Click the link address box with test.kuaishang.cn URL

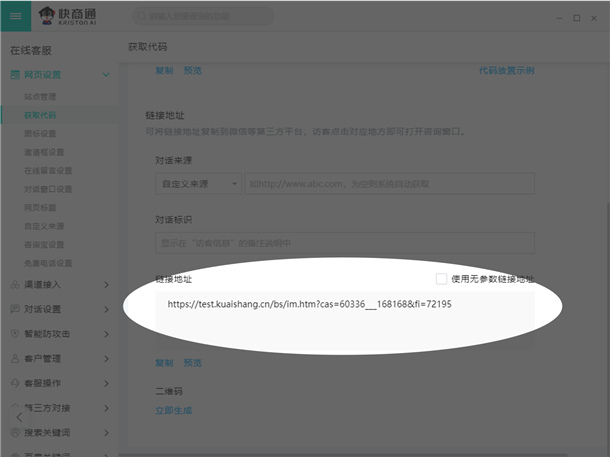point(345,320)
